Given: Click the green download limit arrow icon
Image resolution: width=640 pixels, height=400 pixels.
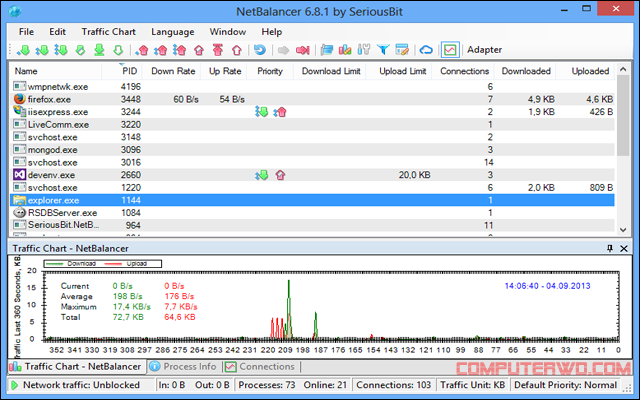Looking at the screenshot, I should [x=80, y=50].
